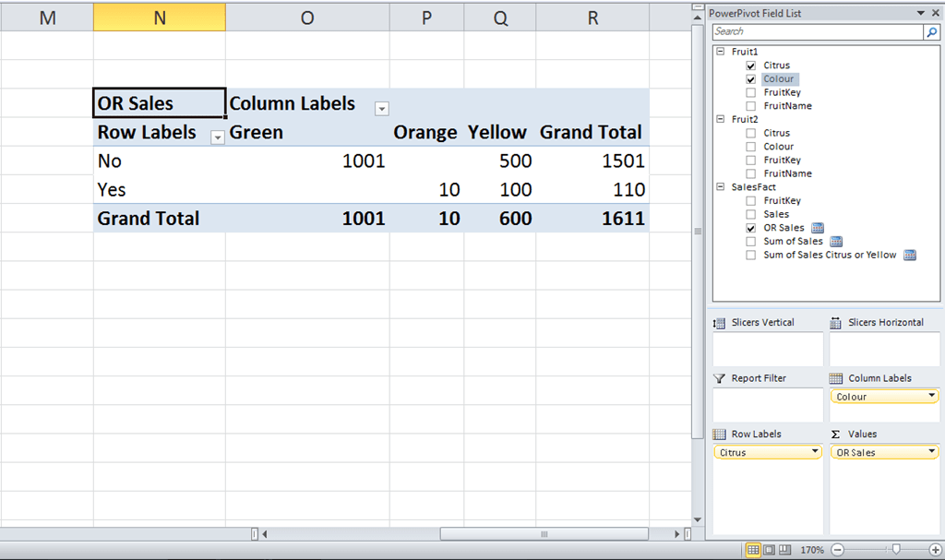Uncheck Colour under Fruit1
Screen dimensions: 945x560
point(751,79)
